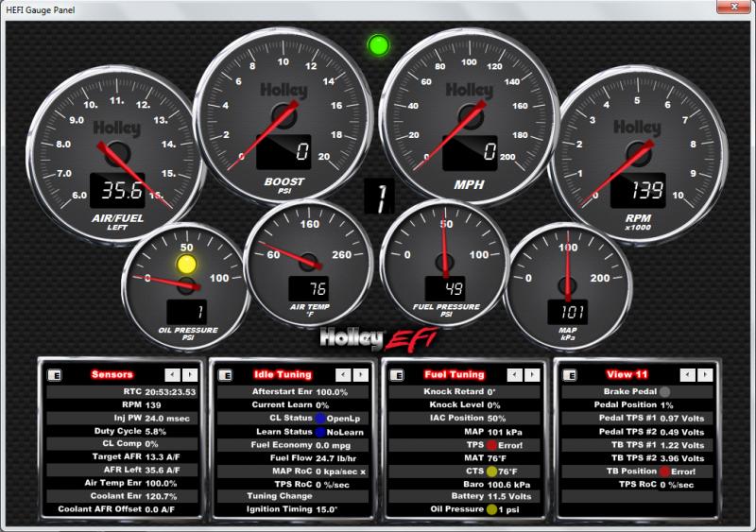Click the yellow CTS status indicator

[x=491, y=472]
